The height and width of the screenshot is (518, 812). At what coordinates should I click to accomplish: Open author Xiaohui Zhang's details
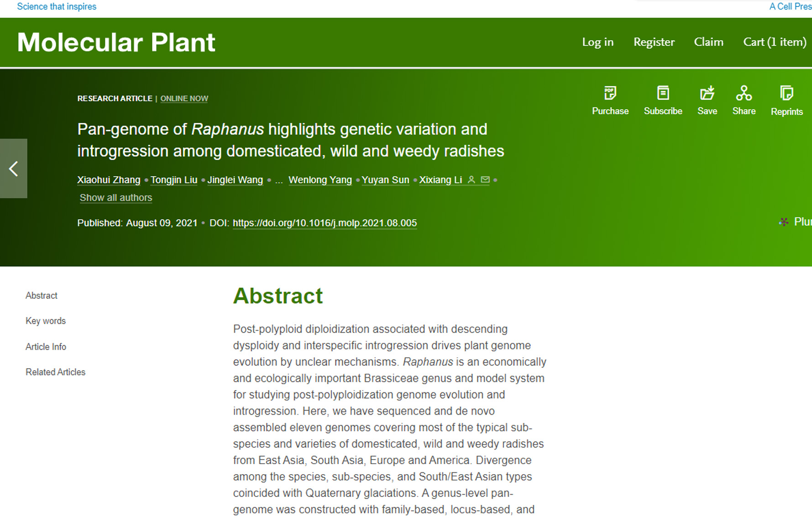109,180
